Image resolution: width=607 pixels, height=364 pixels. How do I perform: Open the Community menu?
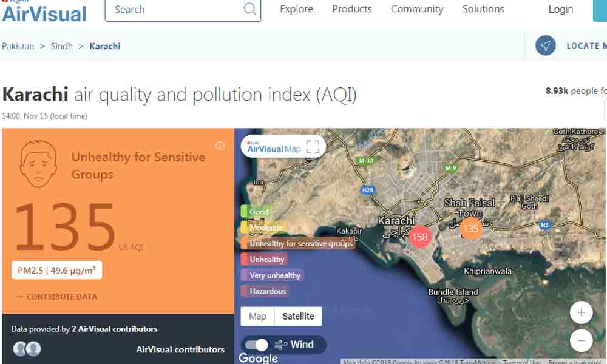point(417,9)
